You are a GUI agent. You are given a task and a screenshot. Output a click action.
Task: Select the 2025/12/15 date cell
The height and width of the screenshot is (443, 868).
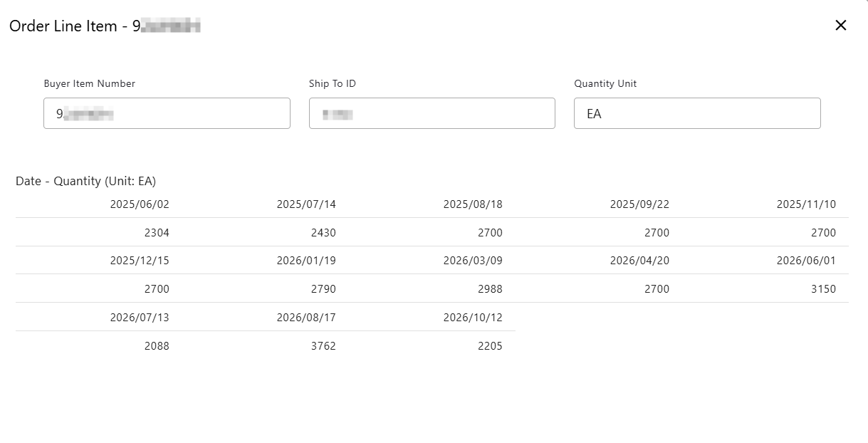[x=140, y=261]
